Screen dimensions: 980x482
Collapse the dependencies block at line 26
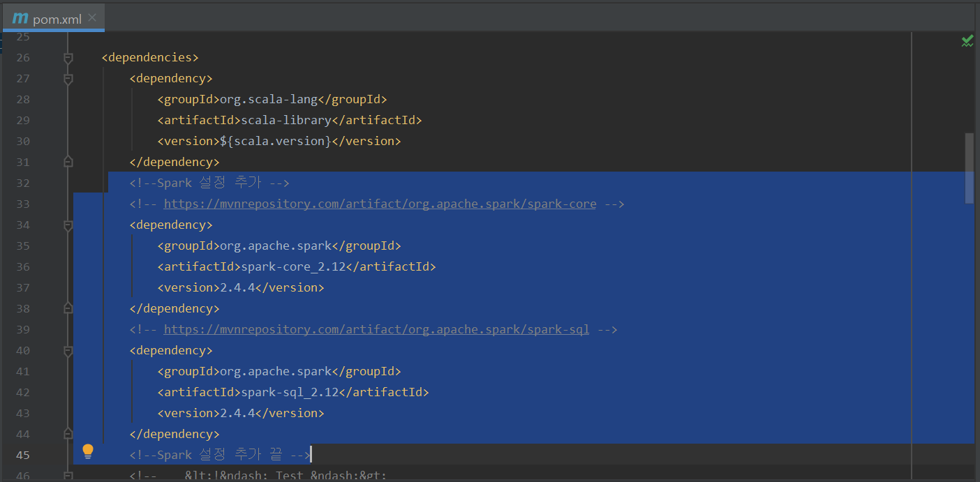tap(68, 58)
